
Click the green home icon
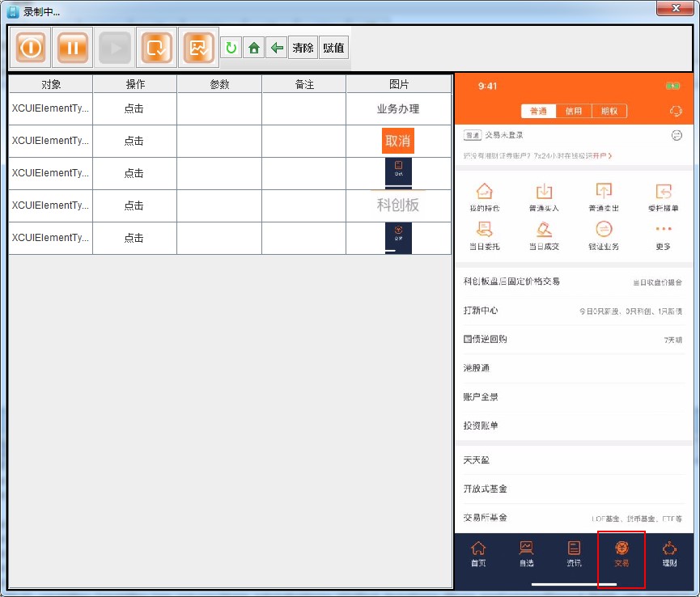point(254,49)
